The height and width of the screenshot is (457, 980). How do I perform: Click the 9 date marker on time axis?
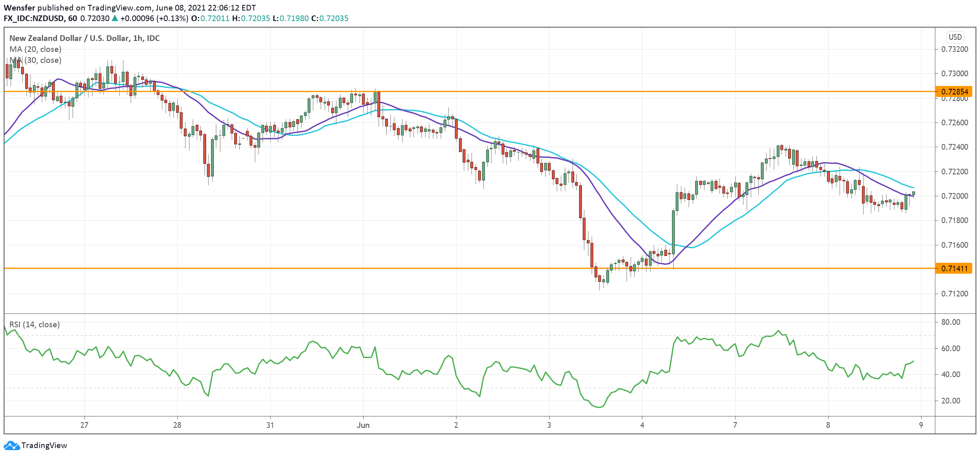pyautogui.click(x=921, y=425)
